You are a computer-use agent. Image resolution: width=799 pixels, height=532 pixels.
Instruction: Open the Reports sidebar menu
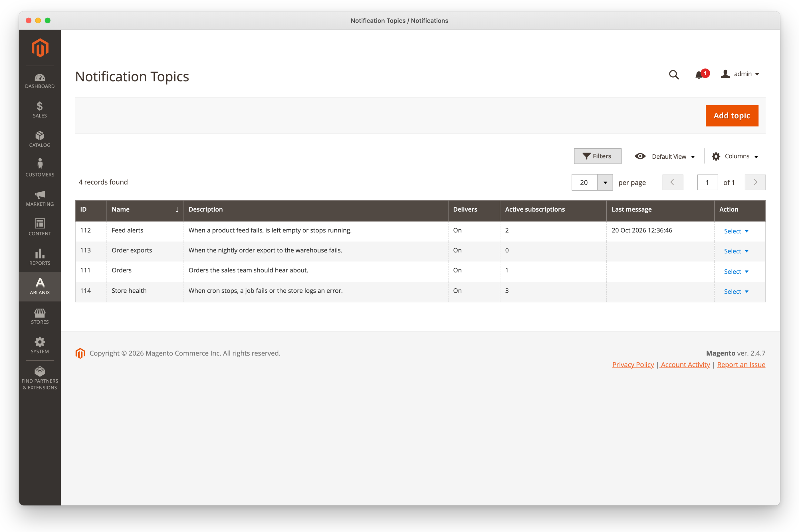click(x=40, y=257)
